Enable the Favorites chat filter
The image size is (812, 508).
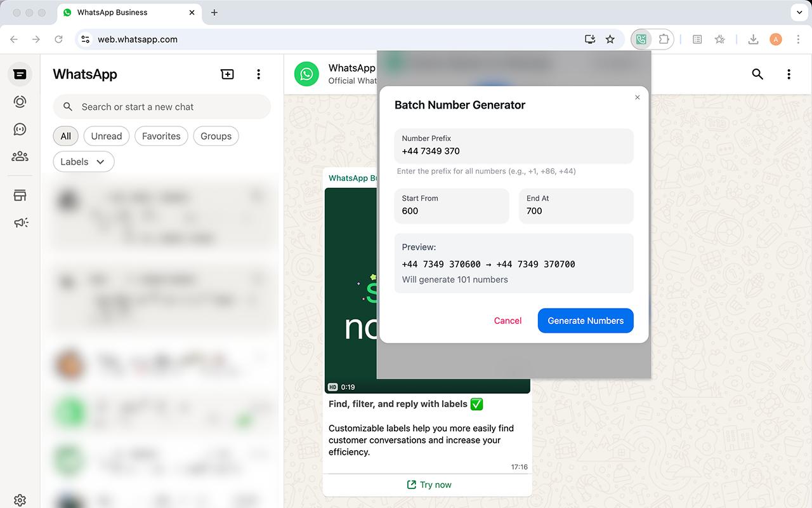pos(161,136)
